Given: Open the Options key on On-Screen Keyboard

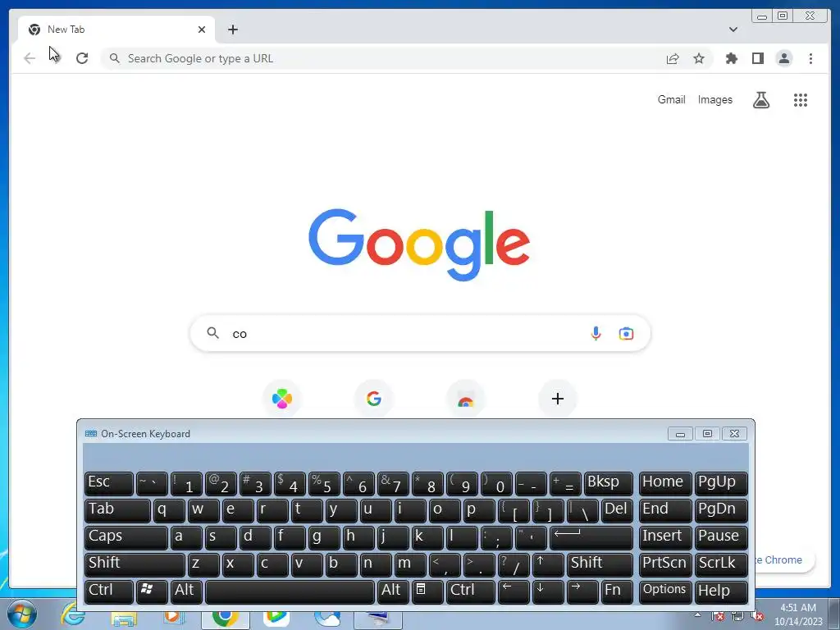Looking at the screenshot, I should coord(665,591).
